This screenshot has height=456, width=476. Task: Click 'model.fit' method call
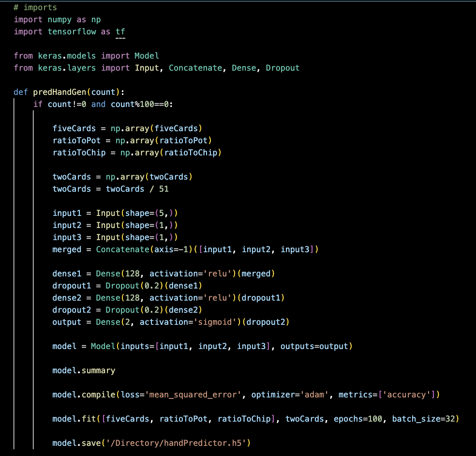(x=74, y=419)
